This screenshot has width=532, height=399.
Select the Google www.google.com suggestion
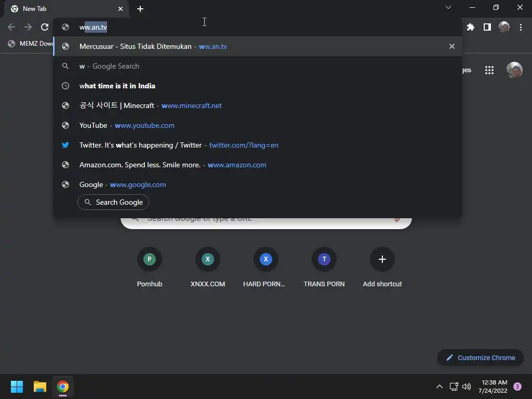(x=258, y=184)
